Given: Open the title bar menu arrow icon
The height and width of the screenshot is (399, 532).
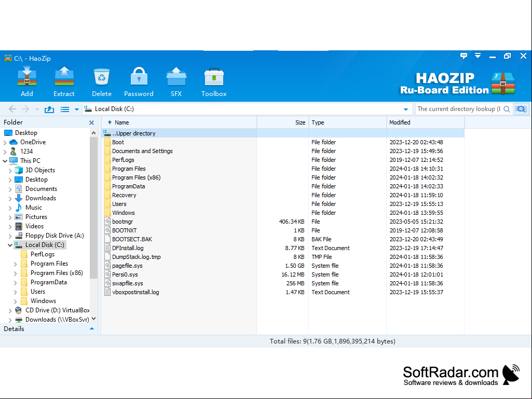Looking at the screenshot, I should point(478,56).
